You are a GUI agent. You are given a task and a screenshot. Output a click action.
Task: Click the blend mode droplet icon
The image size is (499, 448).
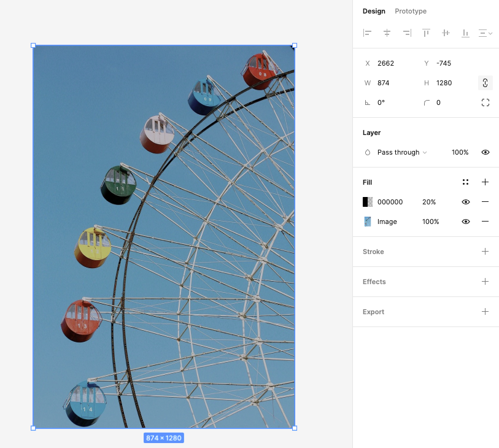[x=368, y=152]
